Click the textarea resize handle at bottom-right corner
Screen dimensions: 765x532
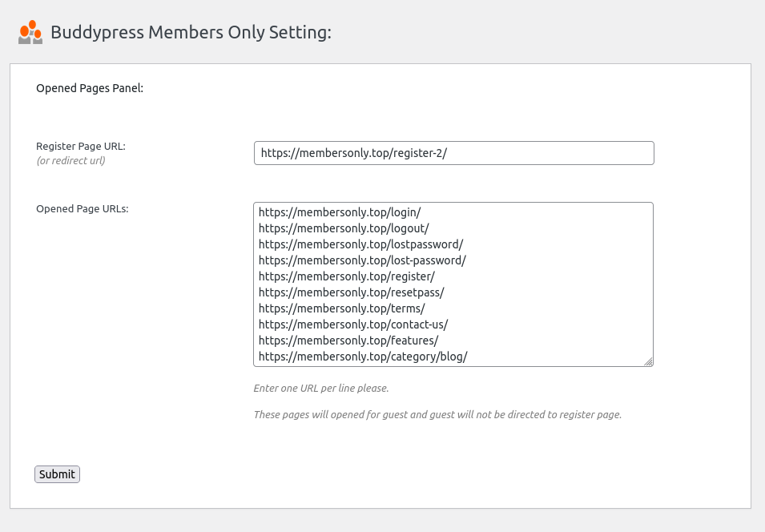tap(649, 361)
